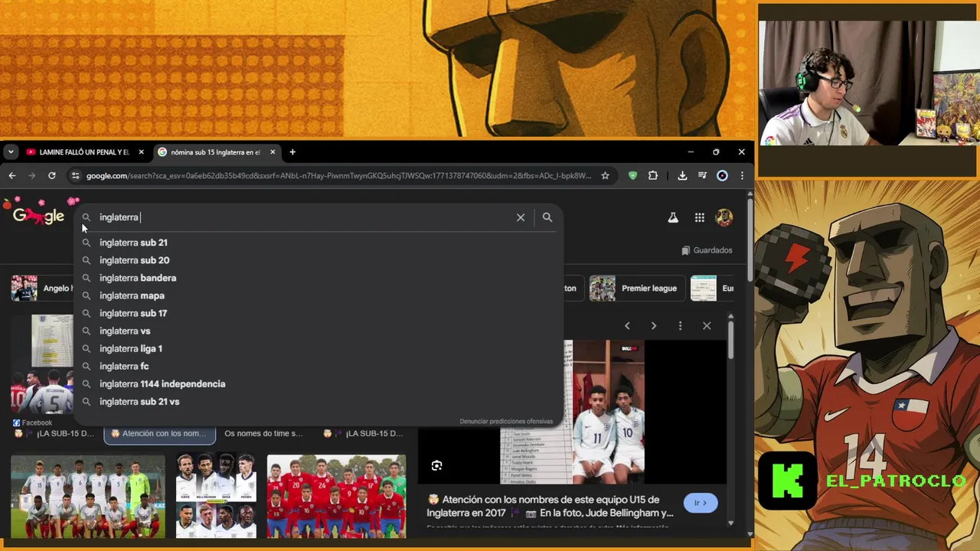The height and width of the screenshot is (551, 980).
Task: Open the Chrome profile circle icon
Action: coord(722,176)
